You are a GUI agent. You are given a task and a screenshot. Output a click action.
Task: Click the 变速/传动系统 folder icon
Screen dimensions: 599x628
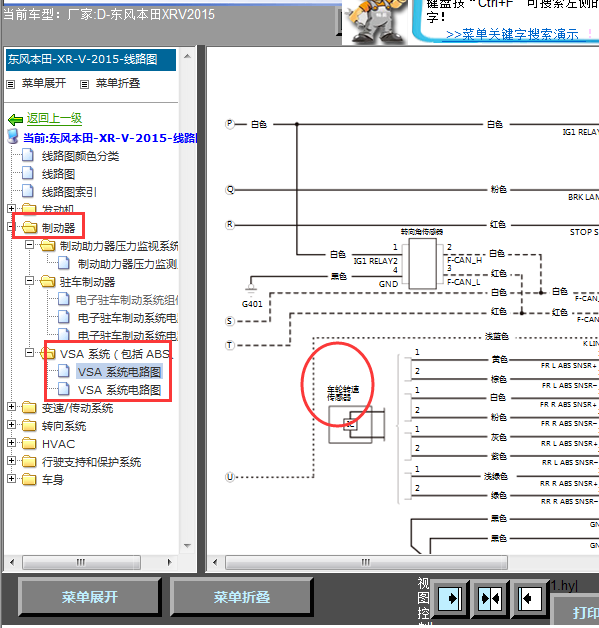click(x=29, y=407)
